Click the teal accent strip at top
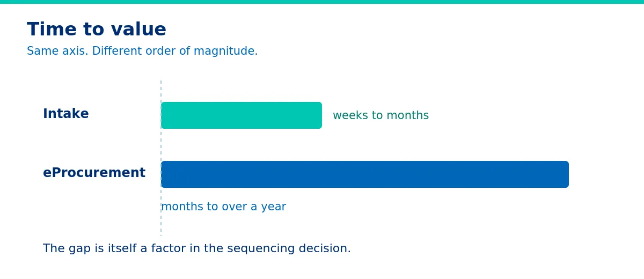Screen dimensions: 644x279 pyautogui.click(x=322, y=2)
